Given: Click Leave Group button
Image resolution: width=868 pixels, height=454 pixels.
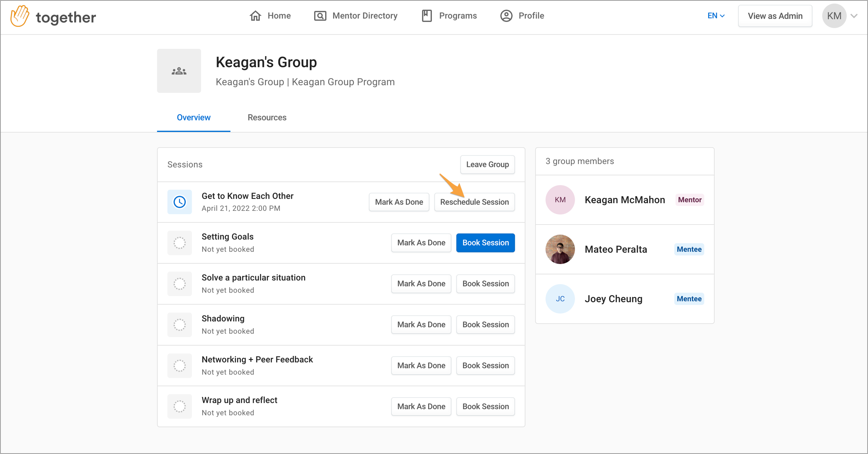Looking at the screenshot, I should 488,165.
